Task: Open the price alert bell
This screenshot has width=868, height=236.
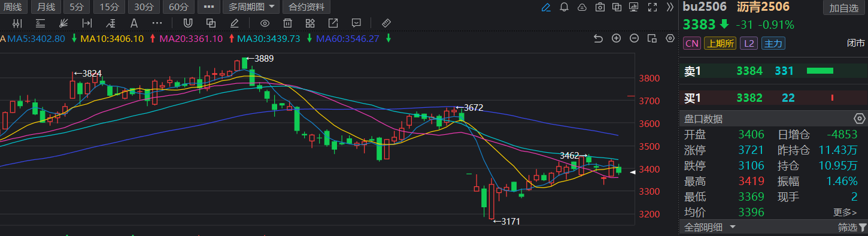Action: (x=564, y=7)
